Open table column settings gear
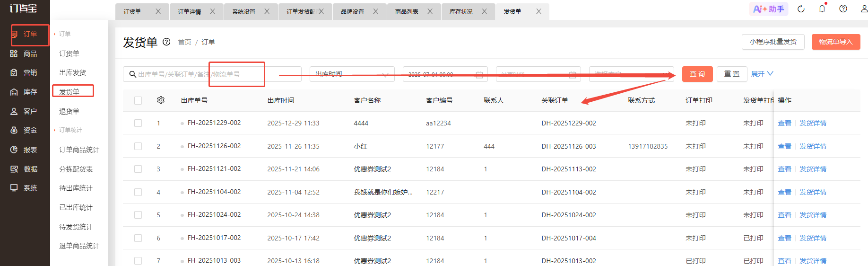 click(161, 100)
